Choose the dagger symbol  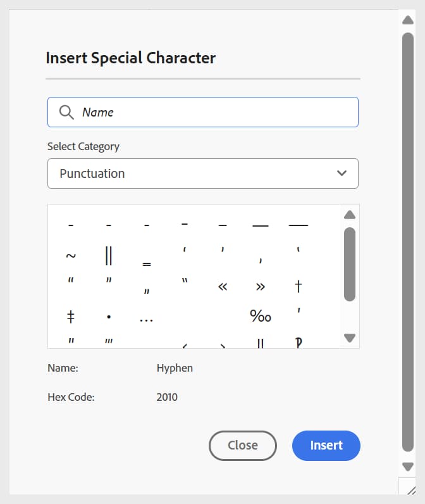299,286
